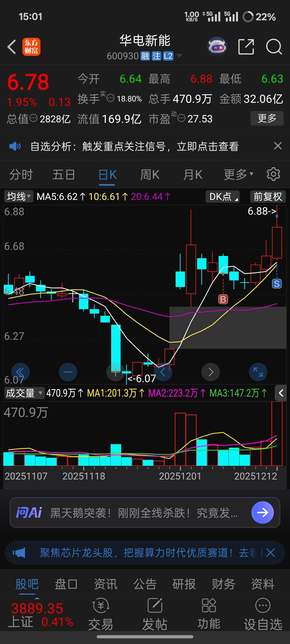Tap the 6.78 current price
Viewport: 290px width, 644px height.
coord(28,82)
